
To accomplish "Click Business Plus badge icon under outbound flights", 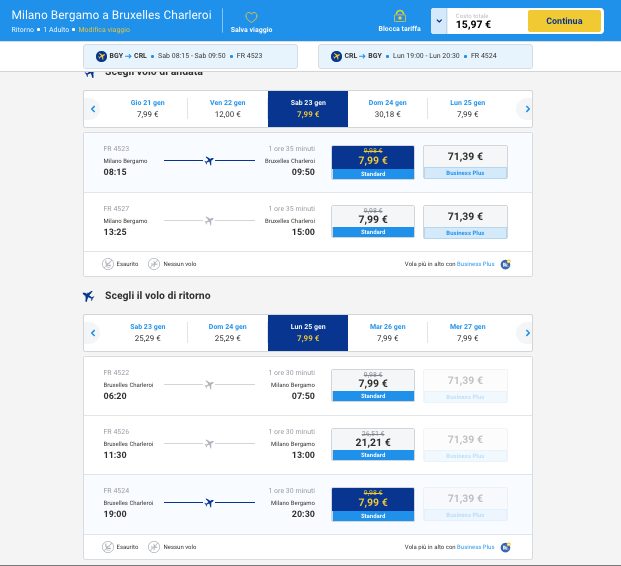I will [x=505, y=264].
